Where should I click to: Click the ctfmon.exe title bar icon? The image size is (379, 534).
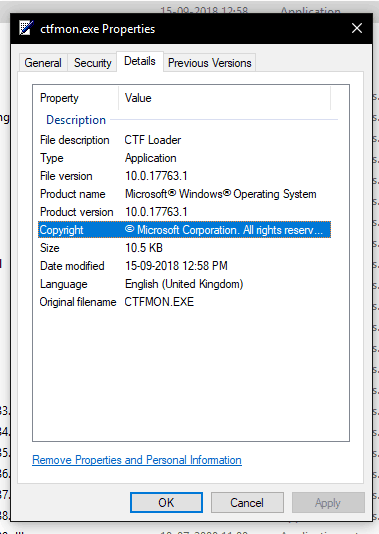(x=26, y=28)
